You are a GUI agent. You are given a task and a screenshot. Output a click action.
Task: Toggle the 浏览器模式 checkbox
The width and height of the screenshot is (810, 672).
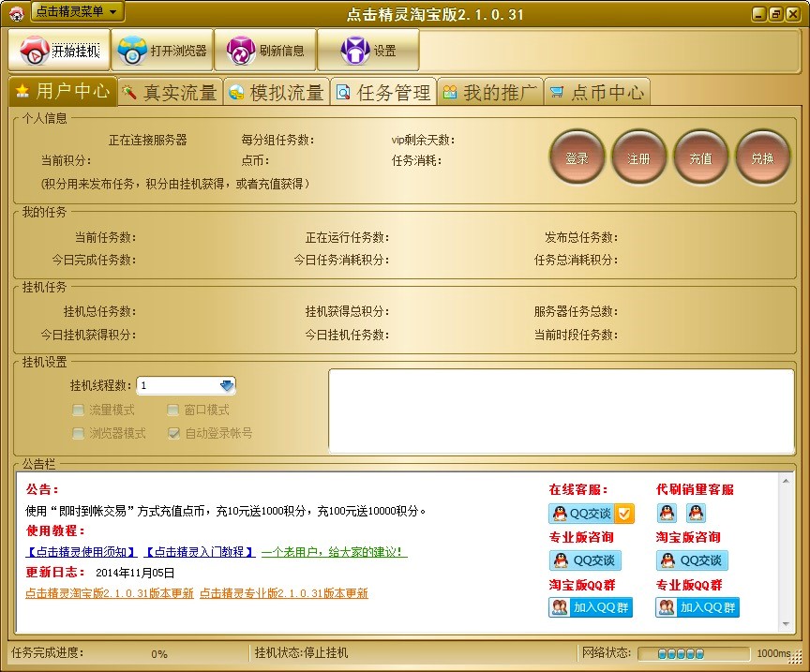point(79,433)
